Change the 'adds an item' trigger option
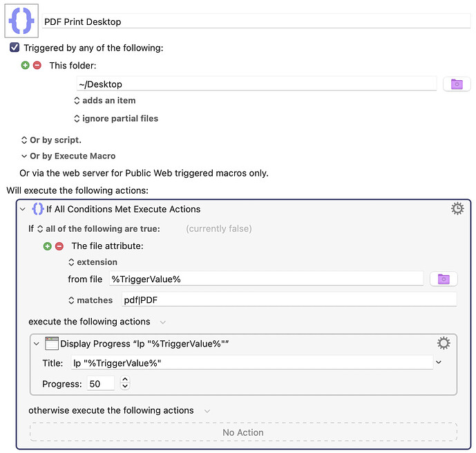 click(105, 100)
